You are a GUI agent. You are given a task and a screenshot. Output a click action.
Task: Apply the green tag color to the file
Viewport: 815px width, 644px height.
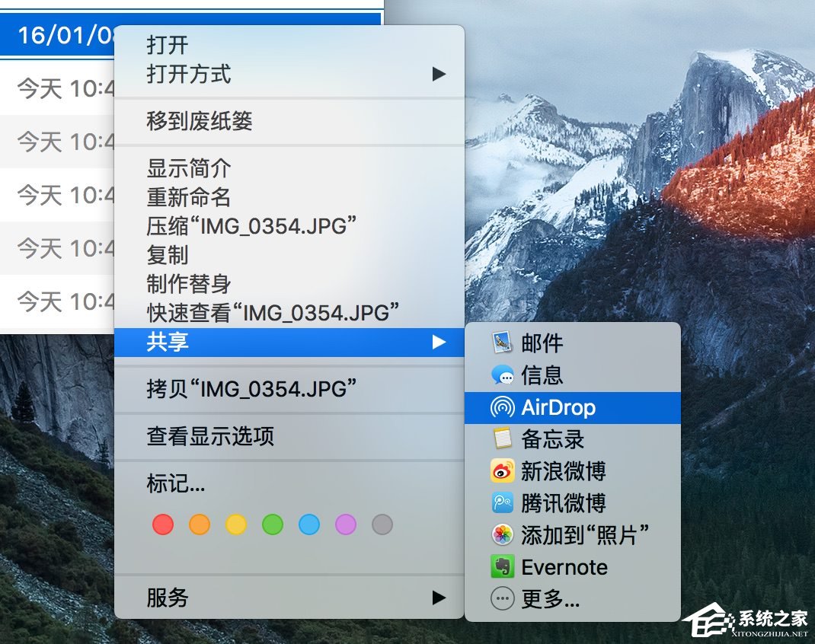pos(272,524)
